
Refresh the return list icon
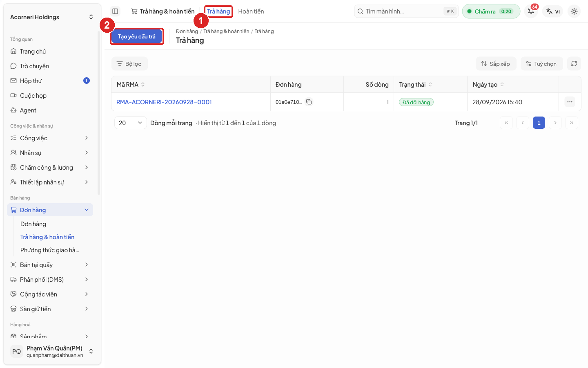[574, 64]
